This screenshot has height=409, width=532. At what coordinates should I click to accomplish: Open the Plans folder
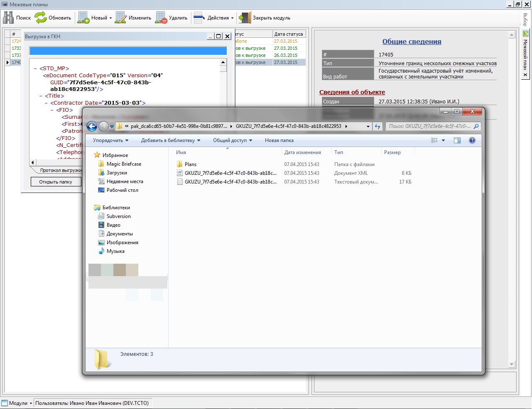click(x=191, y=164)
